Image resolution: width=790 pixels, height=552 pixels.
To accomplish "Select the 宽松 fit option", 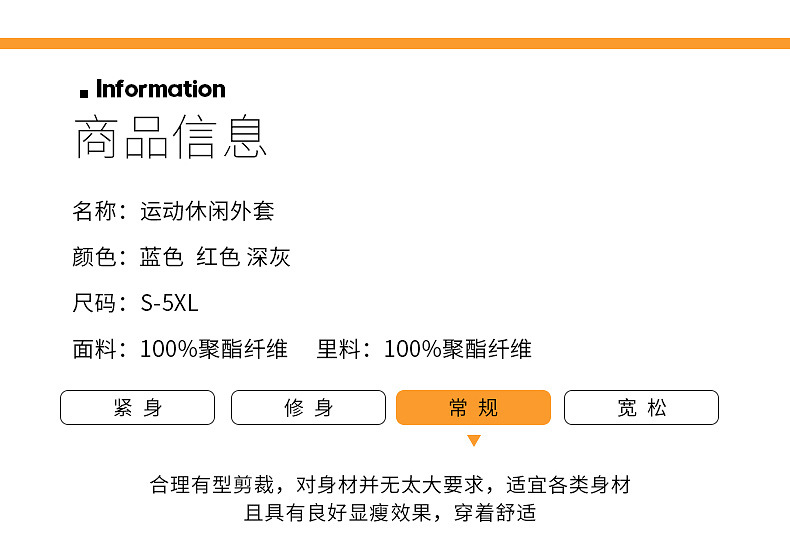I will (641, 408).
